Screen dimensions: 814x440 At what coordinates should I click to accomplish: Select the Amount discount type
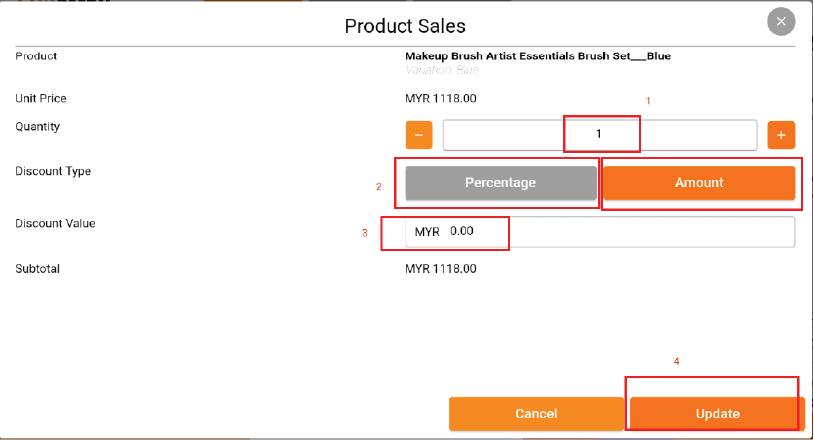[699, 183]
